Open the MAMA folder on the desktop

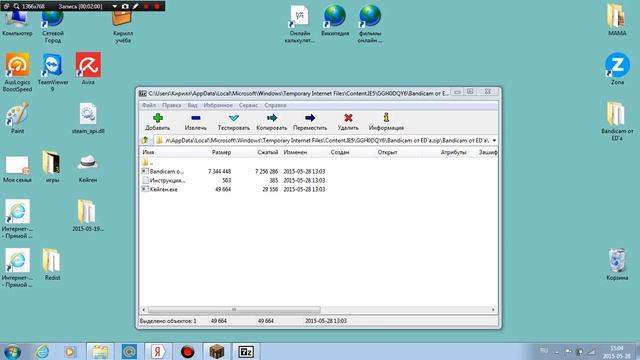click(617, 20)
